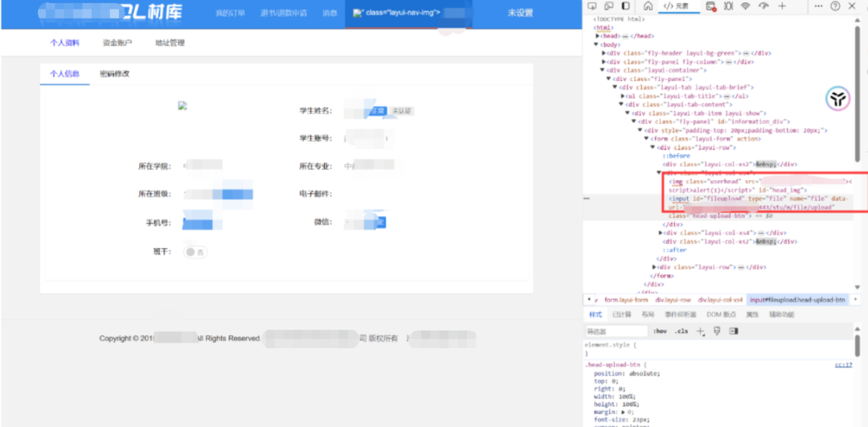
Task: Toggle the :hov element state button
Action: click(660, 331)
